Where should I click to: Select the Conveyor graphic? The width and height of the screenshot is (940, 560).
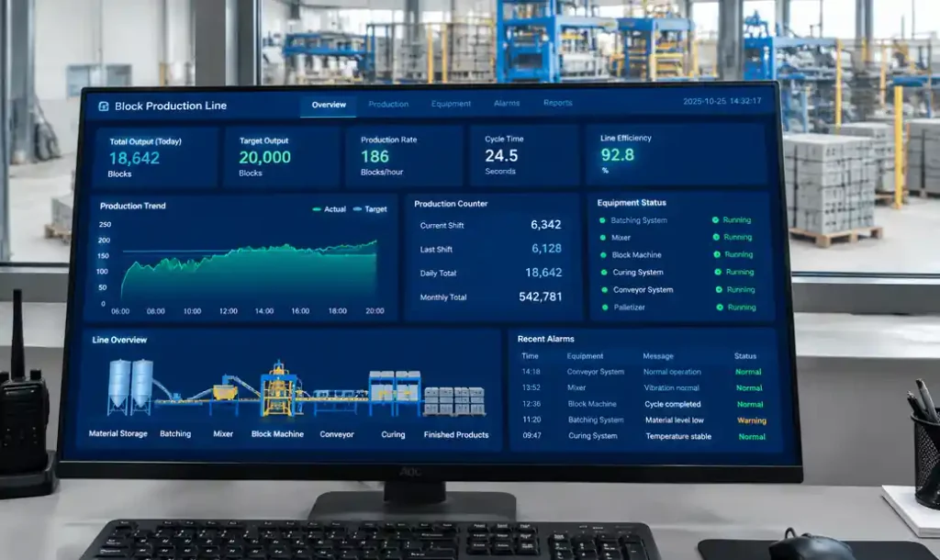pos(337,401)
